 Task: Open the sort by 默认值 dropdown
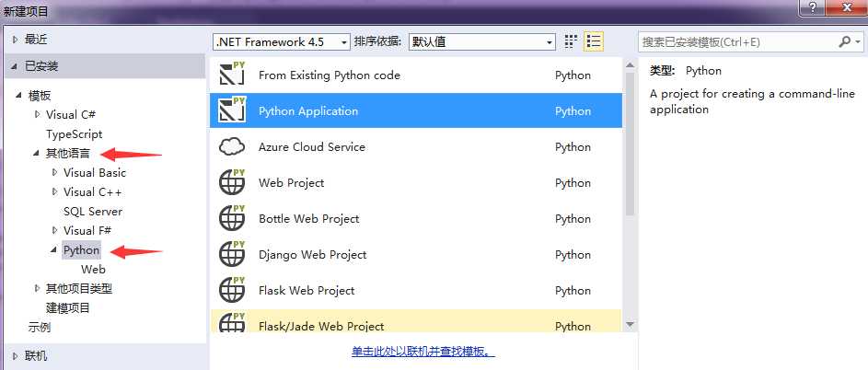[x=481, y=41]
